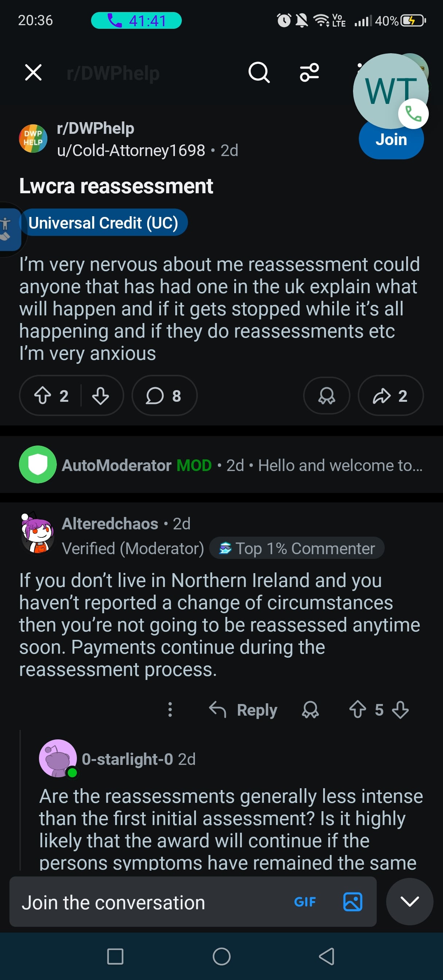The height and width of the screenshot is (980, 443).
Task: Share the post using the share icon
Action: 384,396
